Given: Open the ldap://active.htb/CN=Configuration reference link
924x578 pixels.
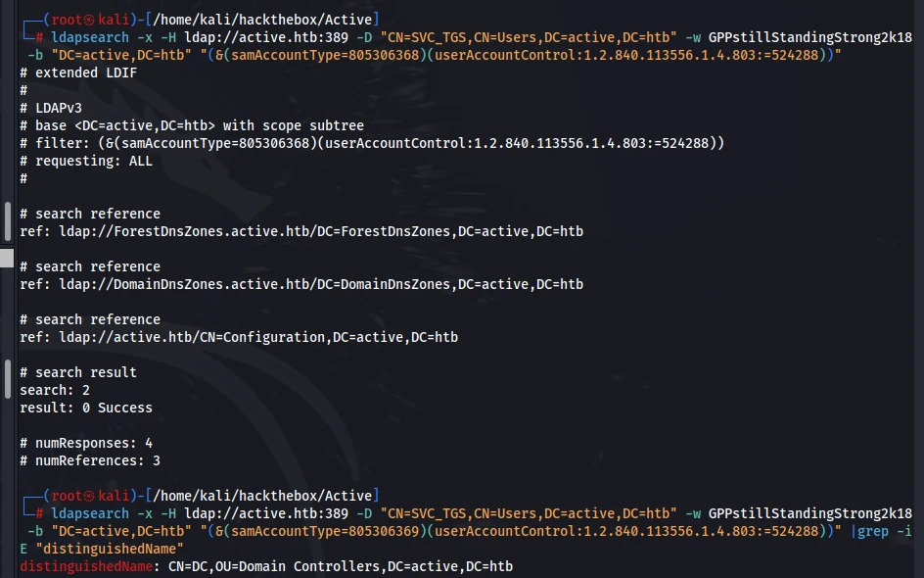Looking at the screenshot, I should (x=258, y=337).
